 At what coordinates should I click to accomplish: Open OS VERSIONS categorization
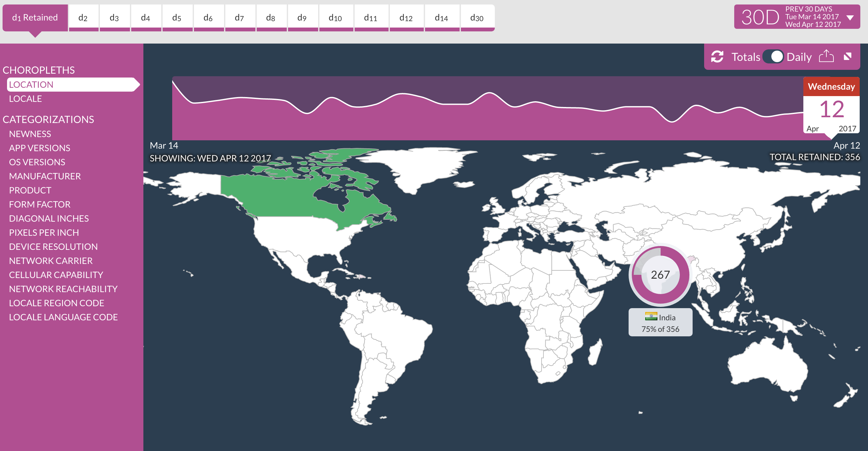37,162
